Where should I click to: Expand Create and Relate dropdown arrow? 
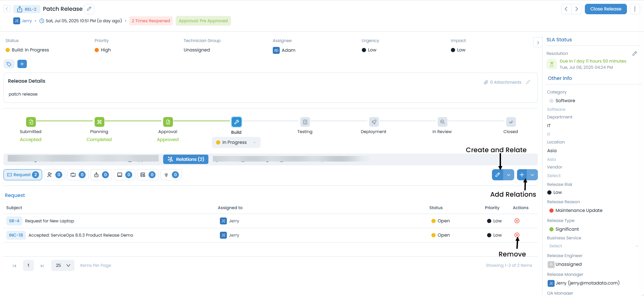(509, 175)
